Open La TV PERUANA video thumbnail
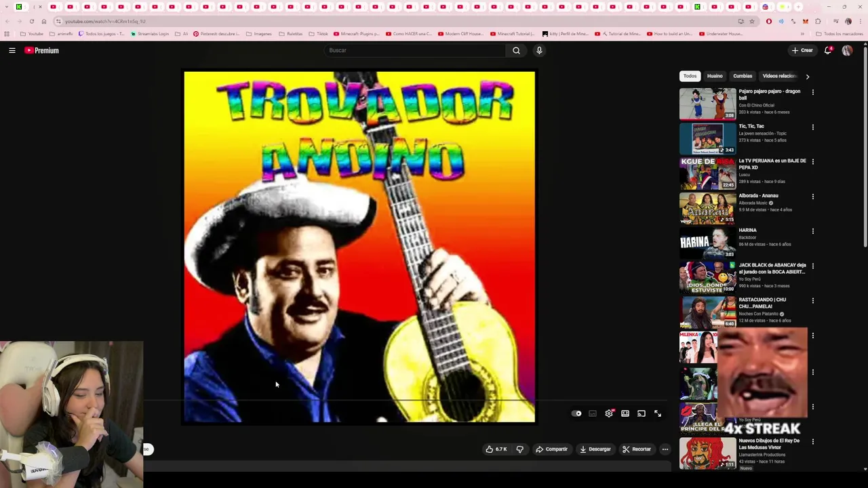The image size is (868, 488). coord(707,173)
